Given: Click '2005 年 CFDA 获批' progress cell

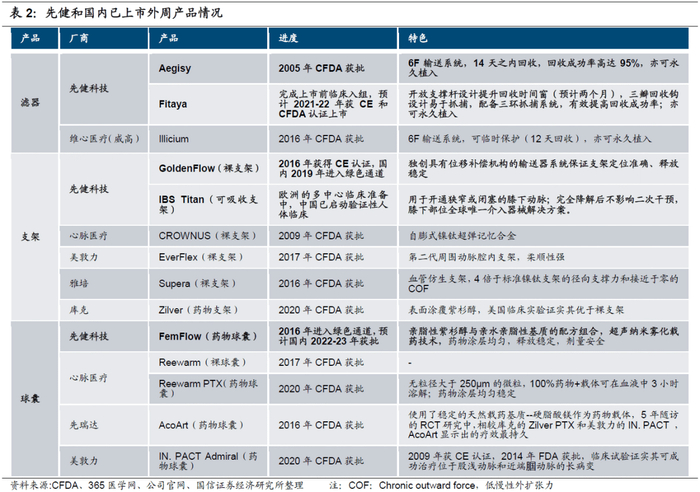Looking at the screenshot, I should 333,68.
